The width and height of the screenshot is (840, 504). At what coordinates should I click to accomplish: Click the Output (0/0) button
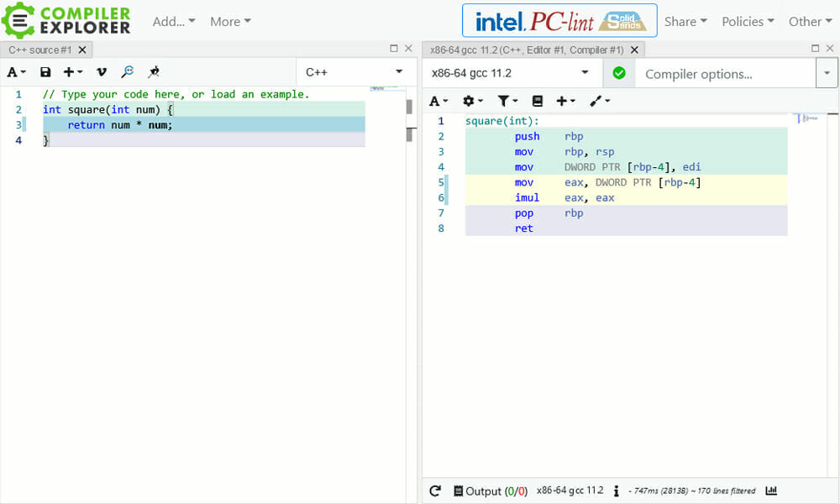click(491, 491)
